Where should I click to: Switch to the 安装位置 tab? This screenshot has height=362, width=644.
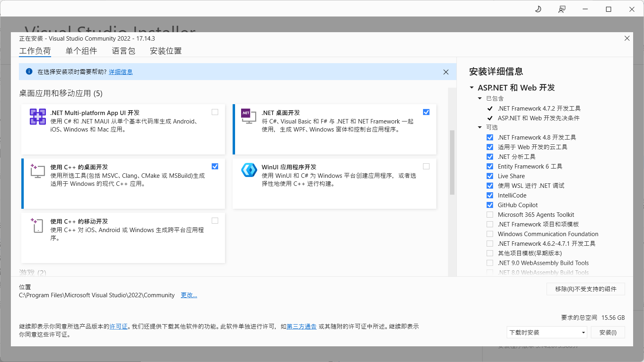(x=166, y=51)
